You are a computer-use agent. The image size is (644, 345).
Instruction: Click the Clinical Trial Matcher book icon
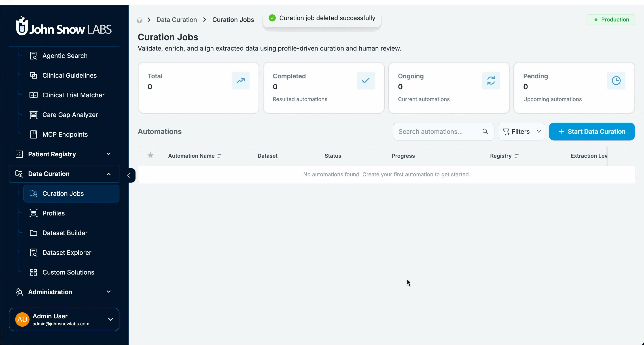34,95
